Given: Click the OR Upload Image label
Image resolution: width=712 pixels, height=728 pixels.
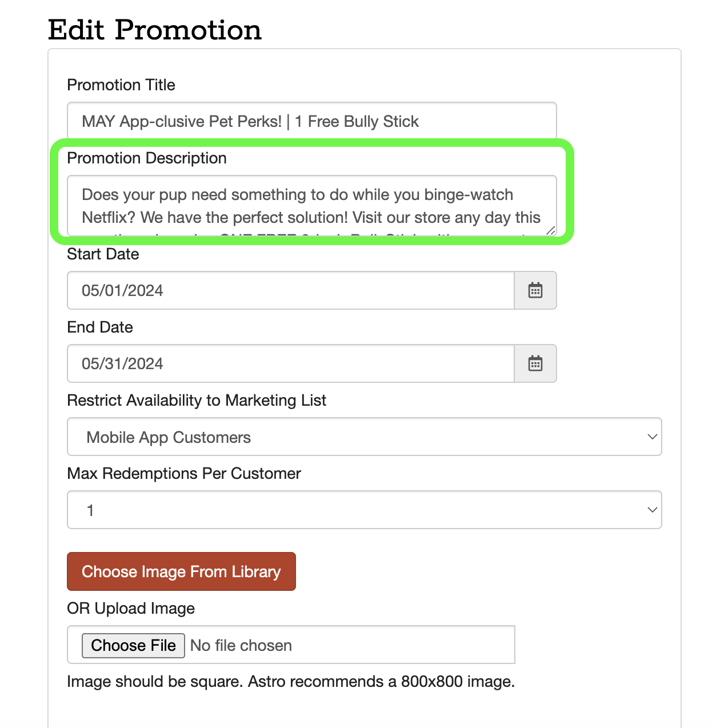Looking at the screenshot, I should 131,608.
